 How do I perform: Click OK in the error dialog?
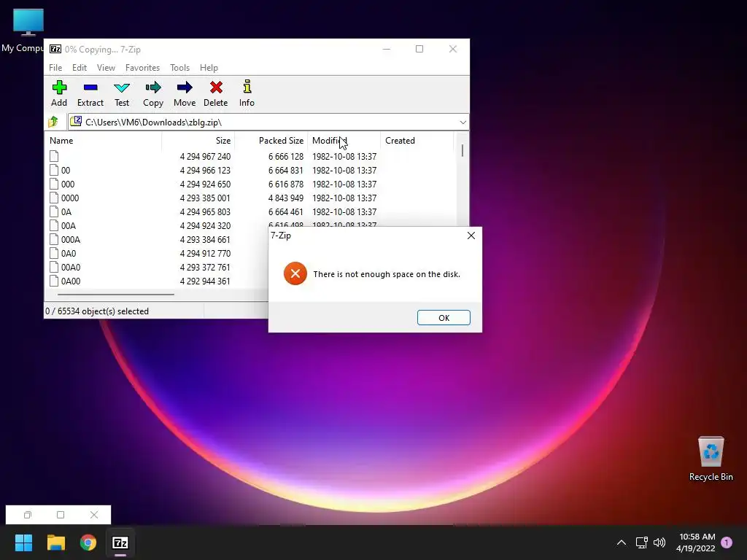pos(444,318)
